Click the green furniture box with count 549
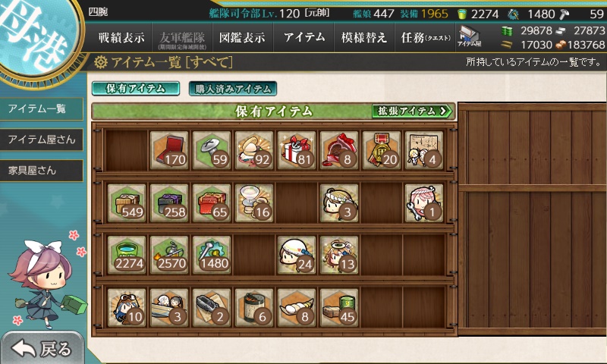Viewport: 607px width, 364px height. click(x=127, y=202)
